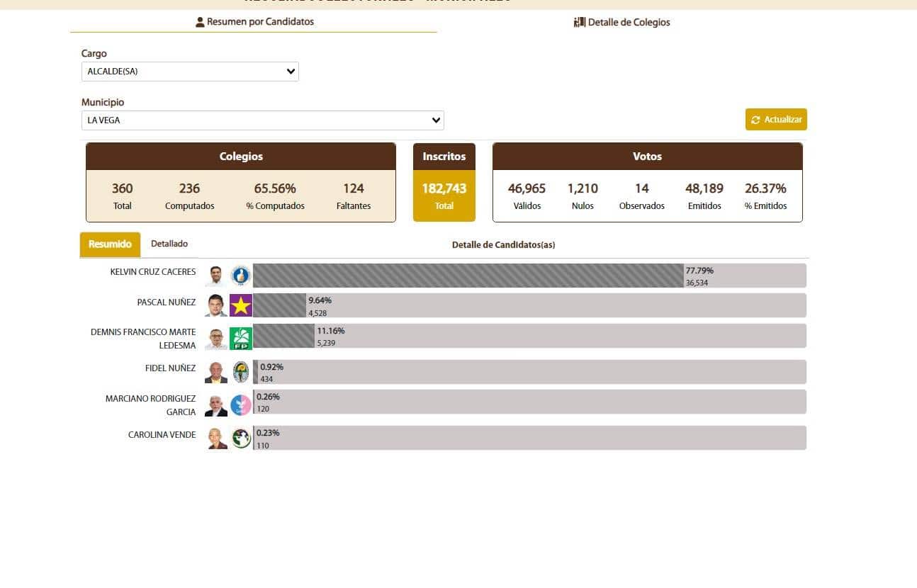Click Marciano Rodriguez Garcia party logo

click(x=241, y=405)
